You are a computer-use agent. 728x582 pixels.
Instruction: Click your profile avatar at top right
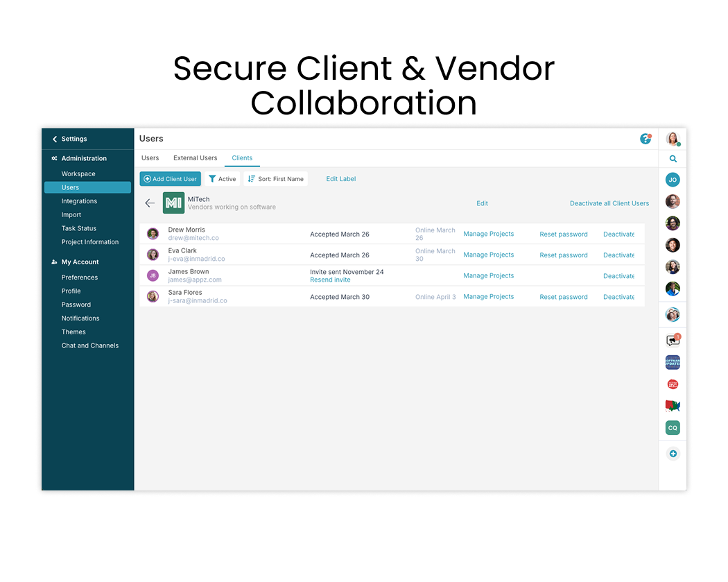(x=672, y=138)
